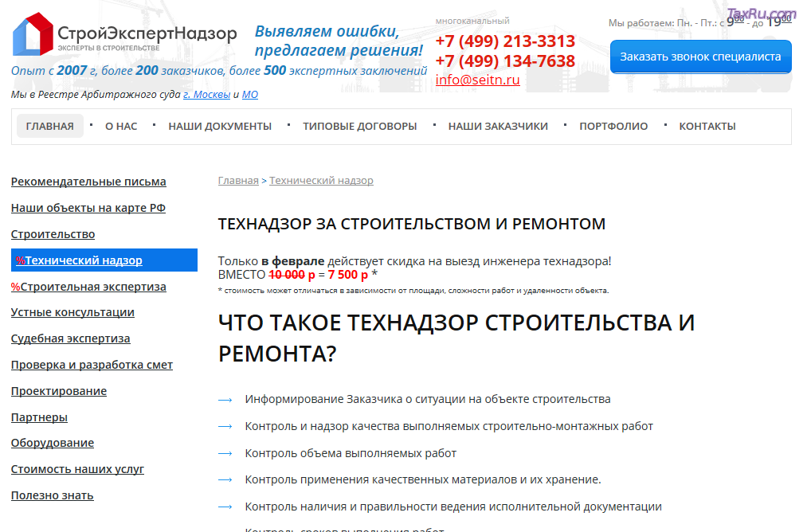
Task: Open НАШИ ДОКУМЕНТЫ in navigation bar
Action: point(220,126)
